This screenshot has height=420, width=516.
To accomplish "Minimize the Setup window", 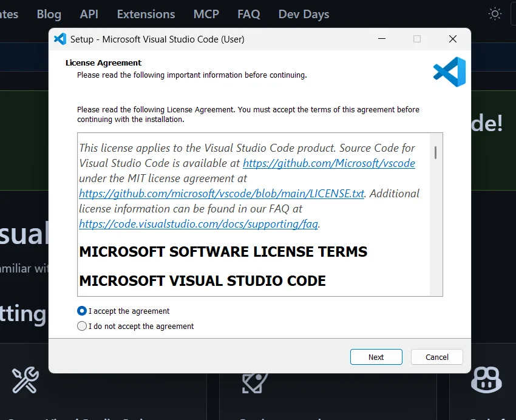I will pos(382,39).
